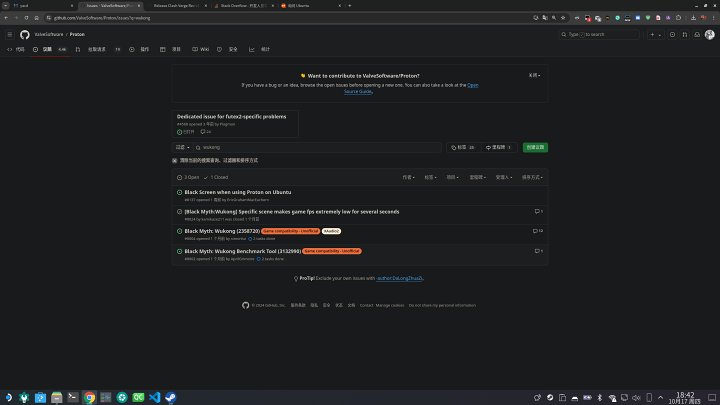Open the GitHub hamburger navigation menu
720x405 pixels.
coord(11,34)
